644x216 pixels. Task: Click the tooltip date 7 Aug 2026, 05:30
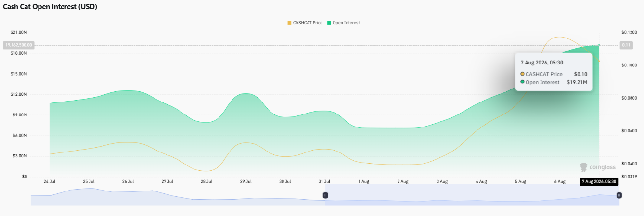(542, 63)
